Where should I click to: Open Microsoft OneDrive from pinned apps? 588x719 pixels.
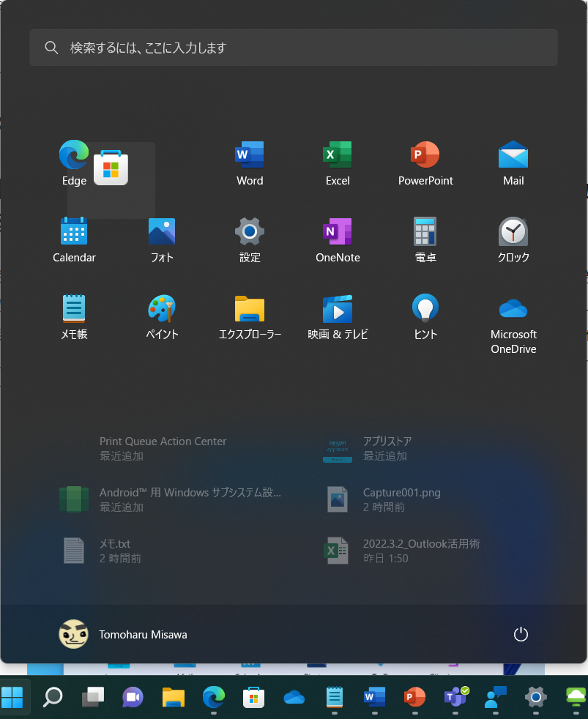(513, 324)
